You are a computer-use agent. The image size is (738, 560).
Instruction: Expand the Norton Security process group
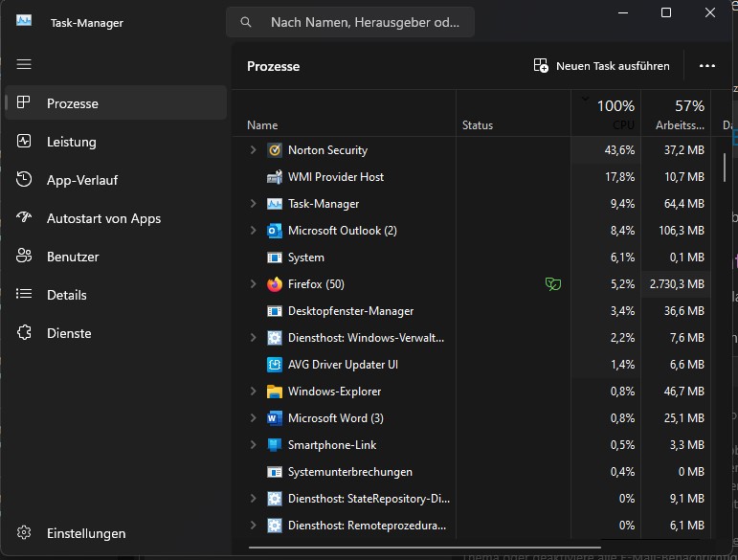click(x=253, y=150)
